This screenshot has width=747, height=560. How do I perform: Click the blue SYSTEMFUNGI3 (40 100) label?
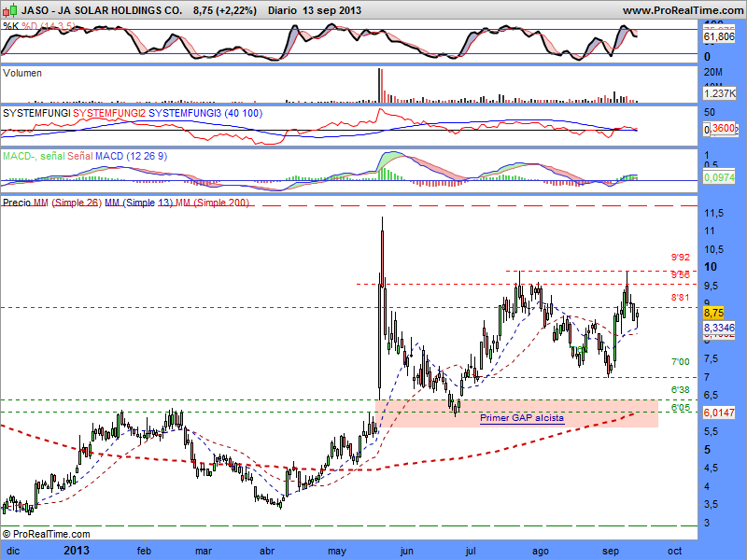(205, 113)
